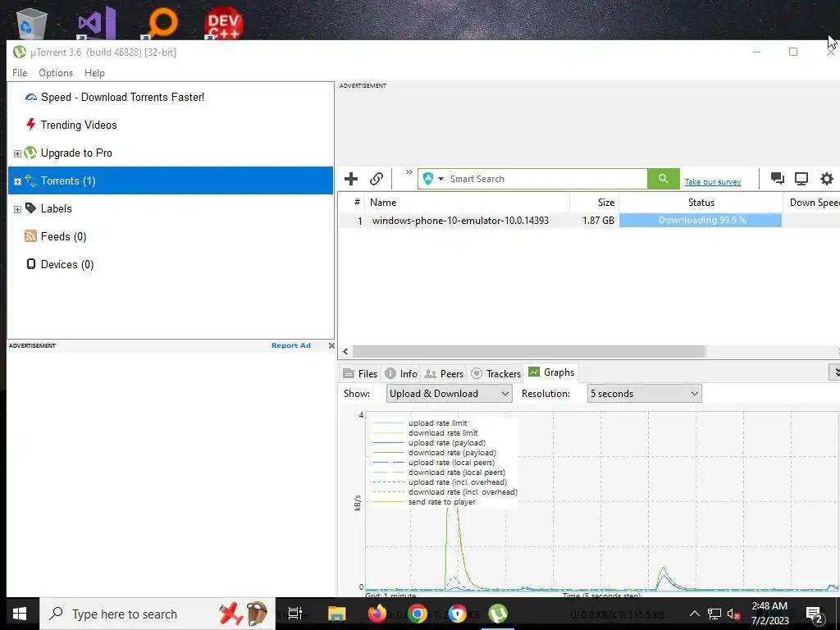Open the Windows Start menu

(20, 614)
